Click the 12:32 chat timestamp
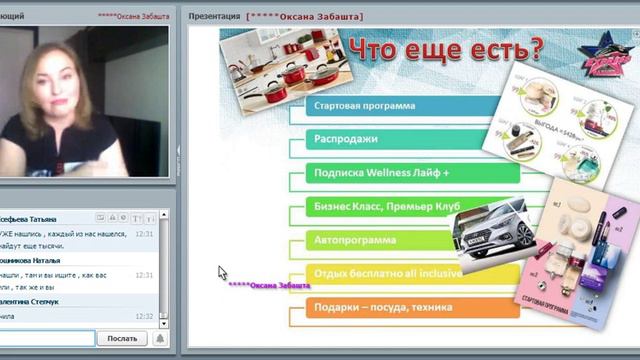The width and height of the screenshot is (640, 360). (x=144, y=316)
